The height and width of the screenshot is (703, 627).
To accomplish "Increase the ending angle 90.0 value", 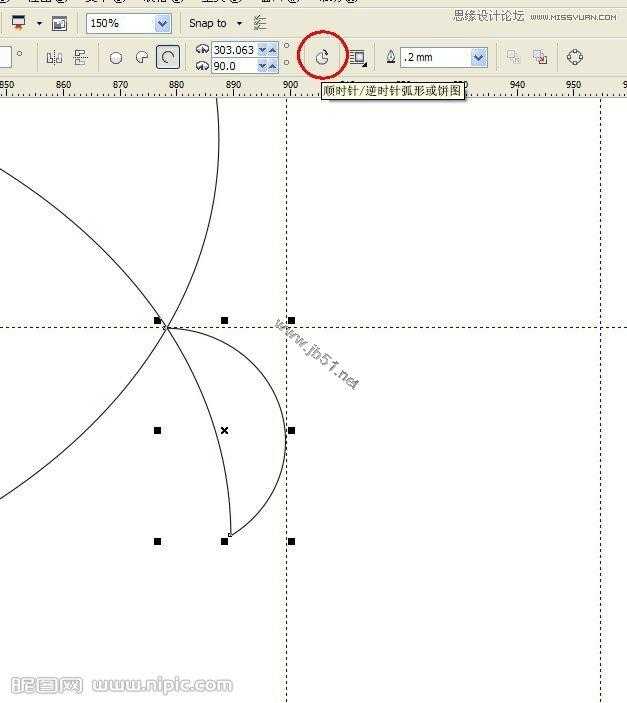I will pyautogui.click(x=272, y=66).
